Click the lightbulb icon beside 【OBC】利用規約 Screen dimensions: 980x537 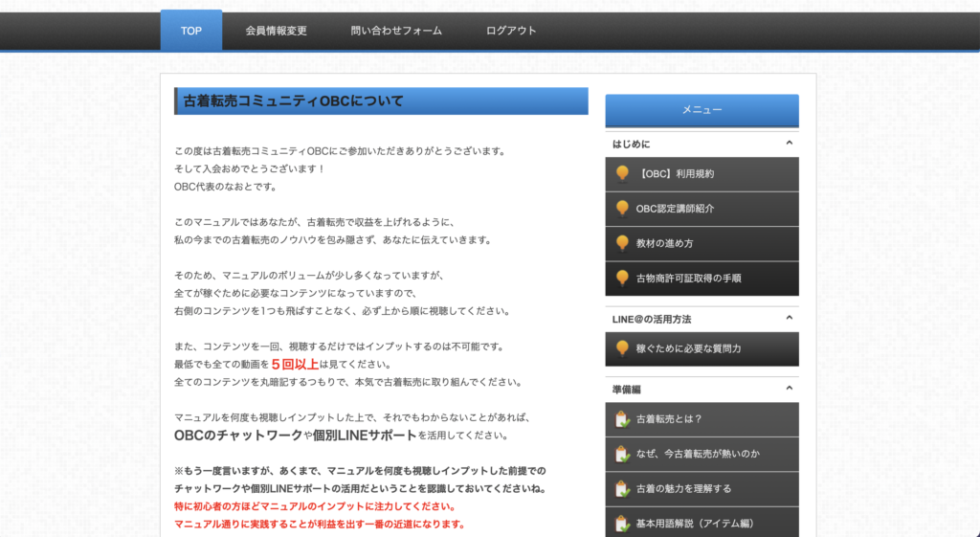click(622, 174)
